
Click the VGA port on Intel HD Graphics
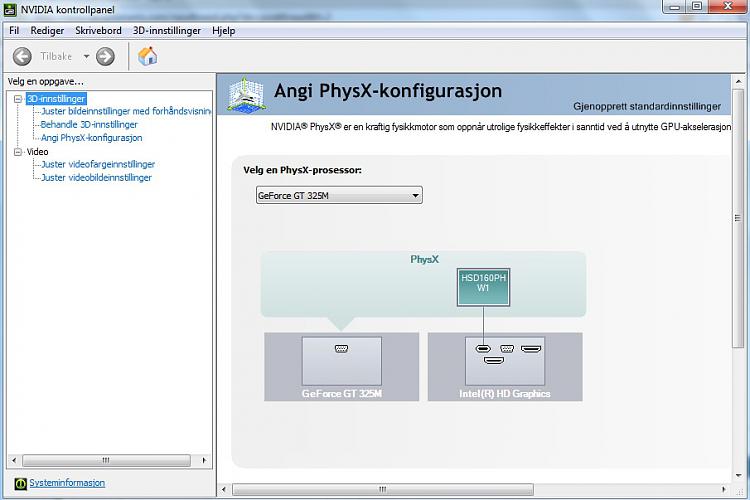pyautogui.click(x=507, y=349)
